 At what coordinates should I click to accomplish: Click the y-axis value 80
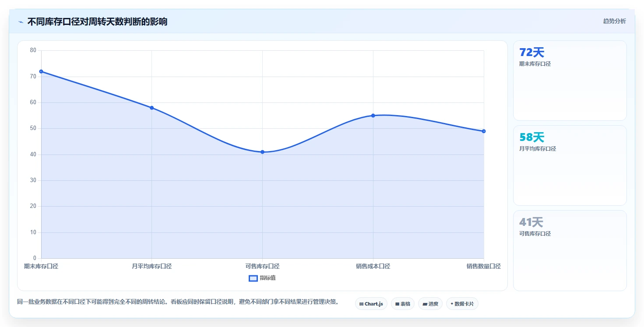[x=33, y=50]
